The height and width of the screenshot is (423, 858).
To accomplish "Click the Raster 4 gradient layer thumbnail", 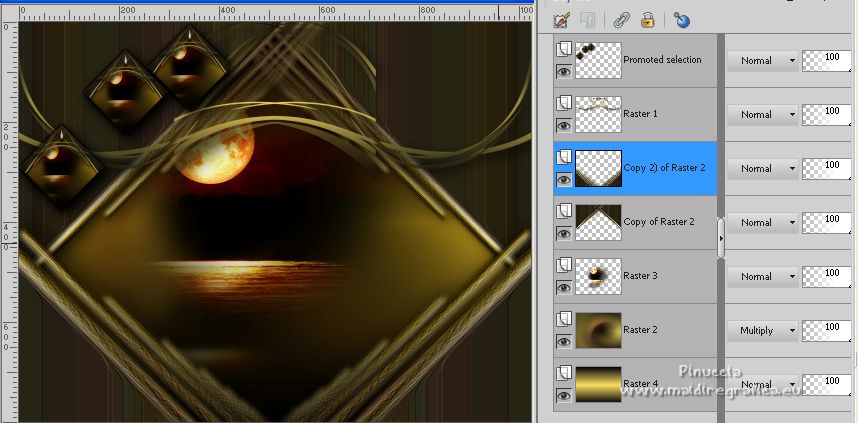I will coord(599,384).
